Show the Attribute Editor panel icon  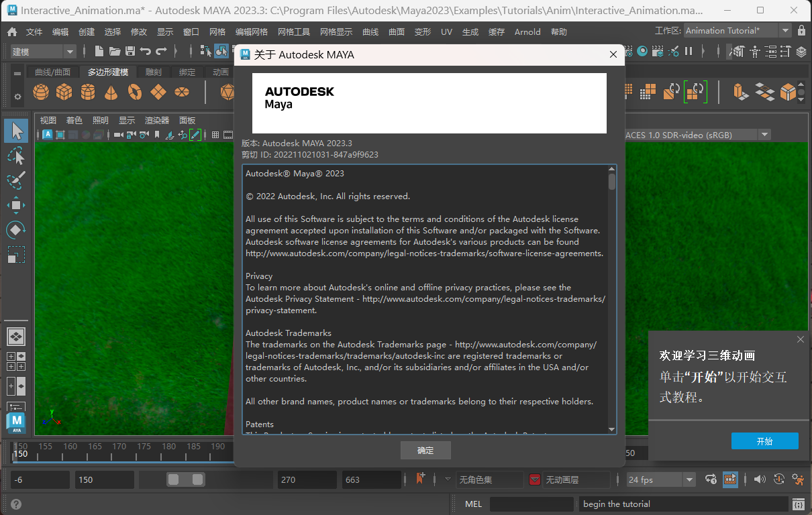click(770, 51)
